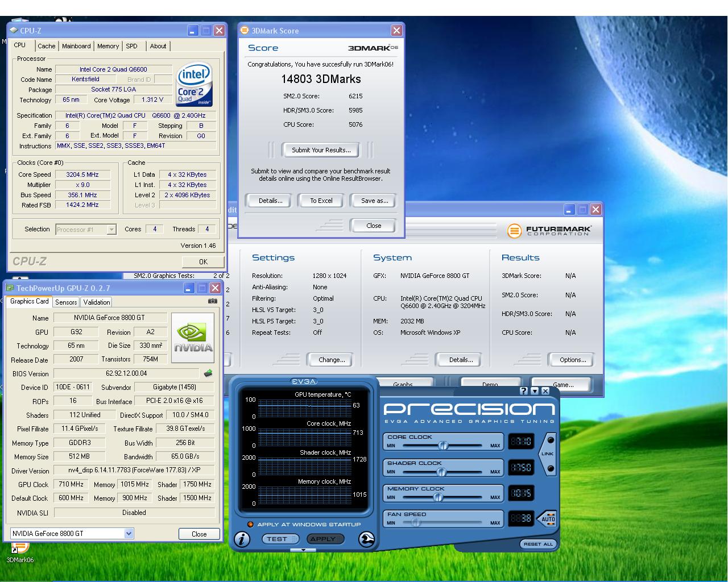Click OK in the CPU-Z window
The image size is (728, 582).
click(x=203, y=261)
